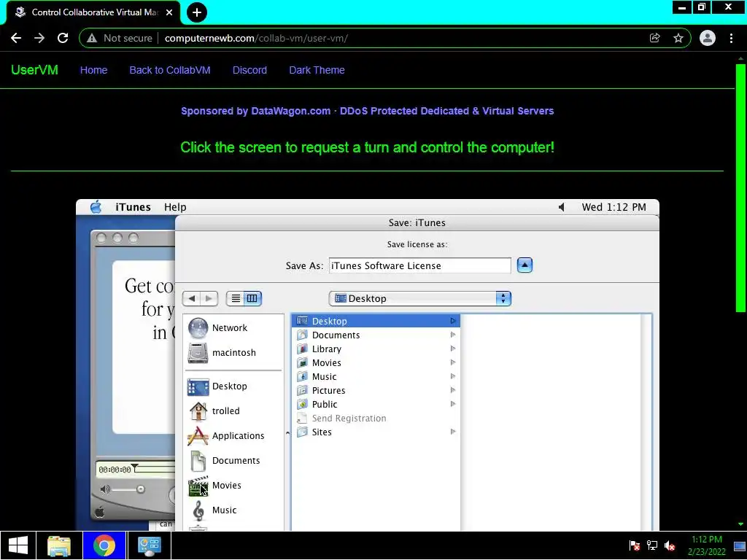Open a new browser tab
The width and height of the screenshot is (747, 560).
[x=197, y=12]
